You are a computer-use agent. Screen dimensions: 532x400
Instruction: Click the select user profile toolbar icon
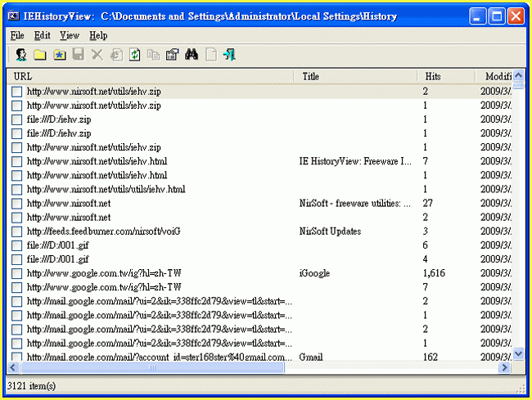pyautogui.click(x=21, y=55)
